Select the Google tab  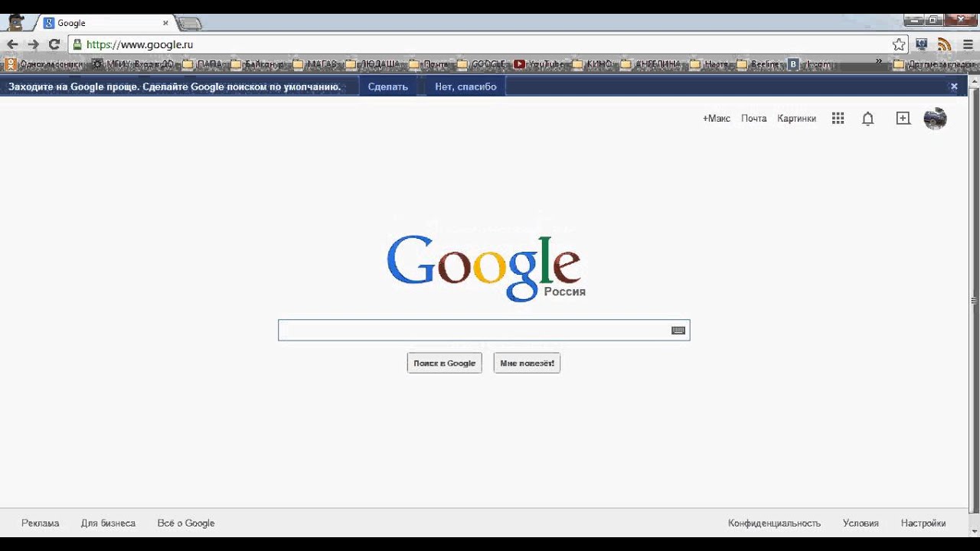(105, 24)
